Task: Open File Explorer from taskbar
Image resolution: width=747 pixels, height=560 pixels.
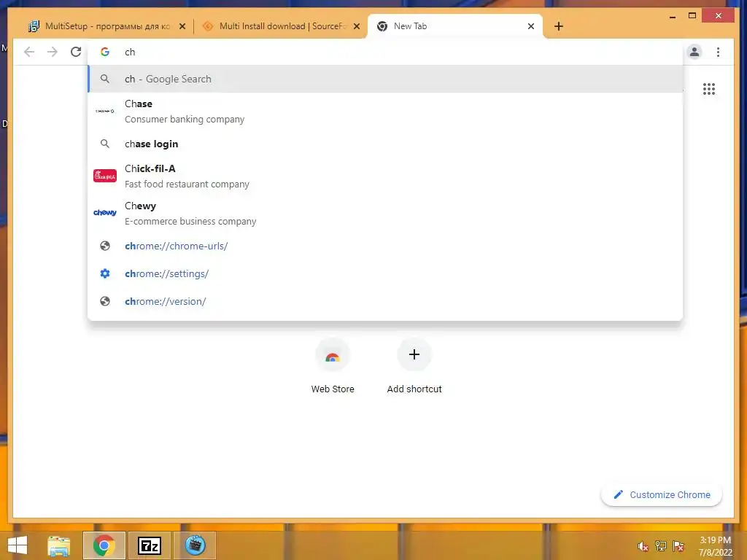Action: (58, 545)
